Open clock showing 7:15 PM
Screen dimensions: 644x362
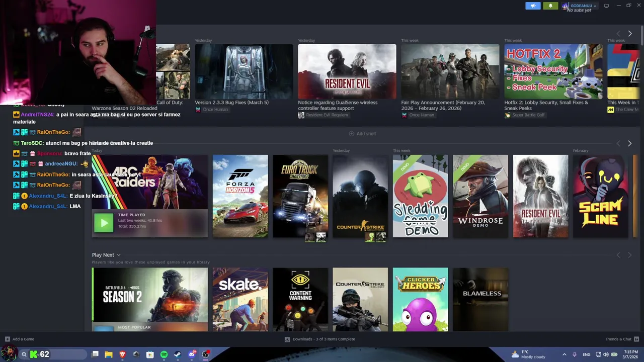point(631,354)
